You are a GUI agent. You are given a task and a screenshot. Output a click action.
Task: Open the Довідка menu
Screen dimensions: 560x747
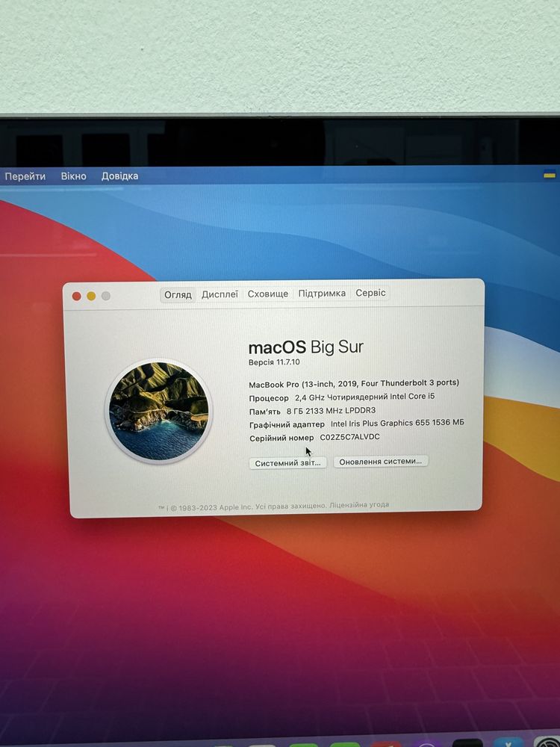[119, 176]
